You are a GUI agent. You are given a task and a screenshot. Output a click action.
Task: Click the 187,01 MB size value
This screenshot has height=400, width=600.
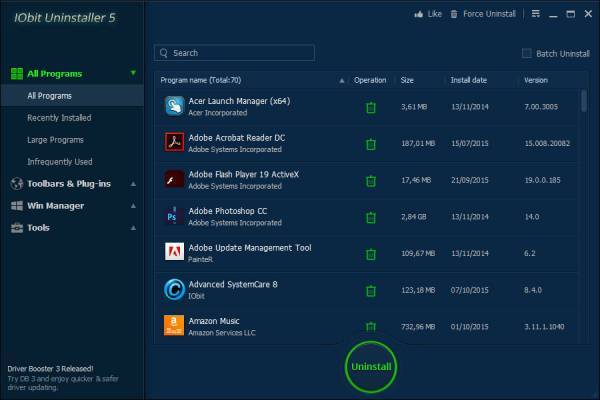coord(418,144)
